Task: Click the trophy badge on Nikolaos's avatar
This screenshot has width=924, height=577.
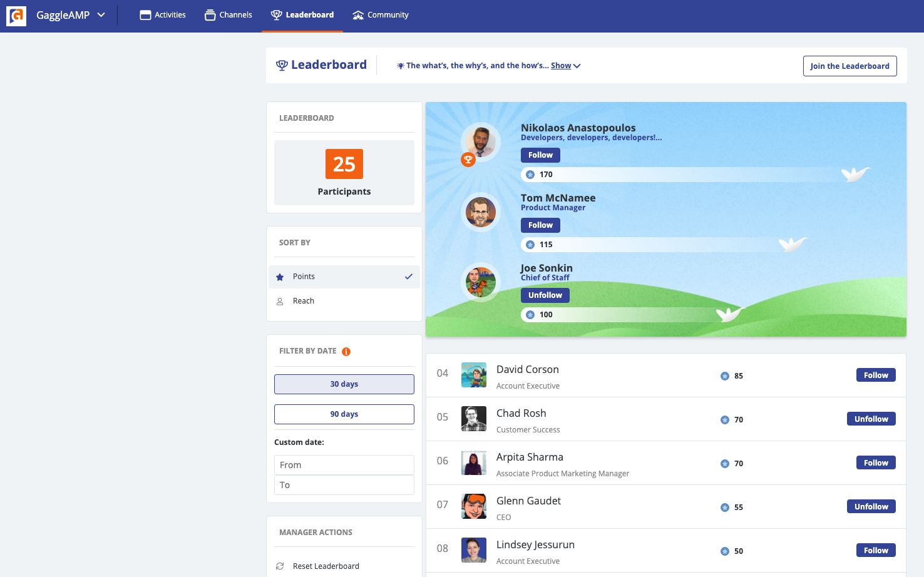Action: point(468,160)
